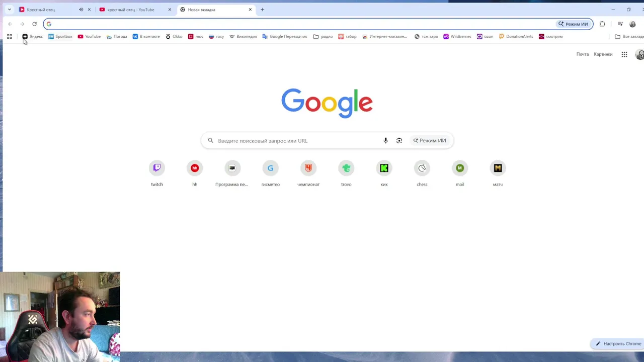This screenshot has width=644, height=362.
Task: Open the ozon bookmark
Action: click(485, 36)
